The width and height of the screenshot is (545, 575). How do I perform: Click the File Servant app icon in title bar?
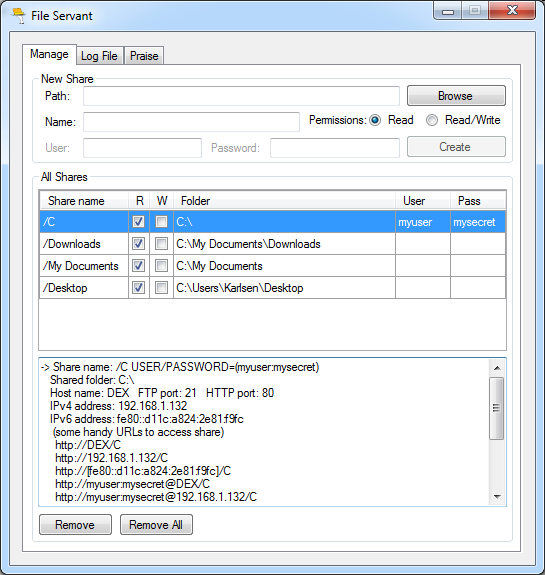coord(18,15)
